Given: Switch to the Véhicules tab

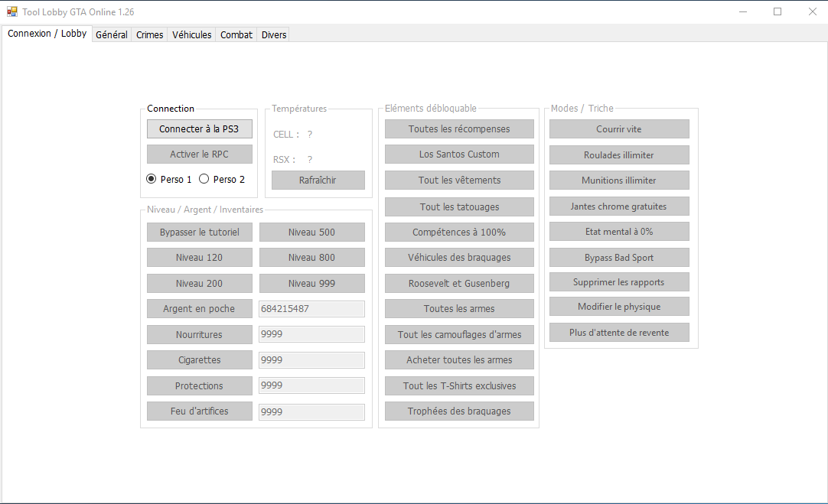Looking at the screenshot, I should click(191, 35).
